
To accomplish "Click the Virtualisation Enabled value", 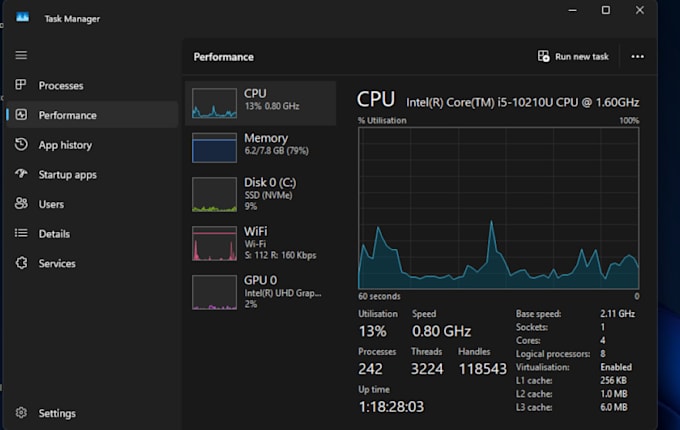I will [616, 367].
